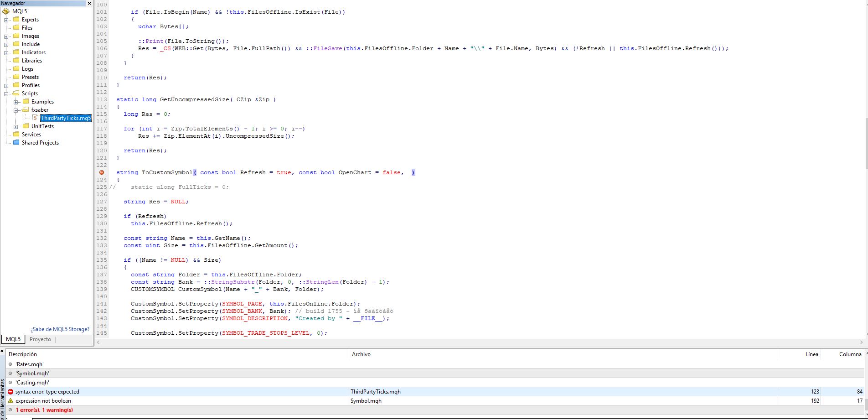This screenshot has height=420, width=868.
Task: Select the MQL5 tab in the Navegador
Action: tap(13, 339)
